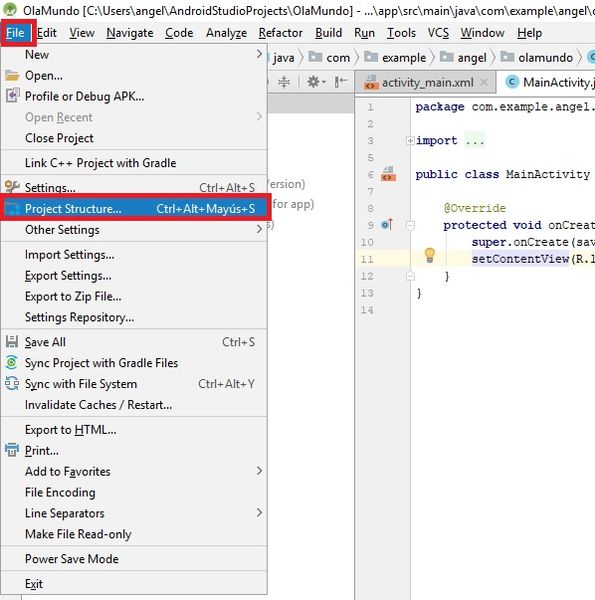Choose Import Settings...
595x600 pixels.
coord(134,255)
